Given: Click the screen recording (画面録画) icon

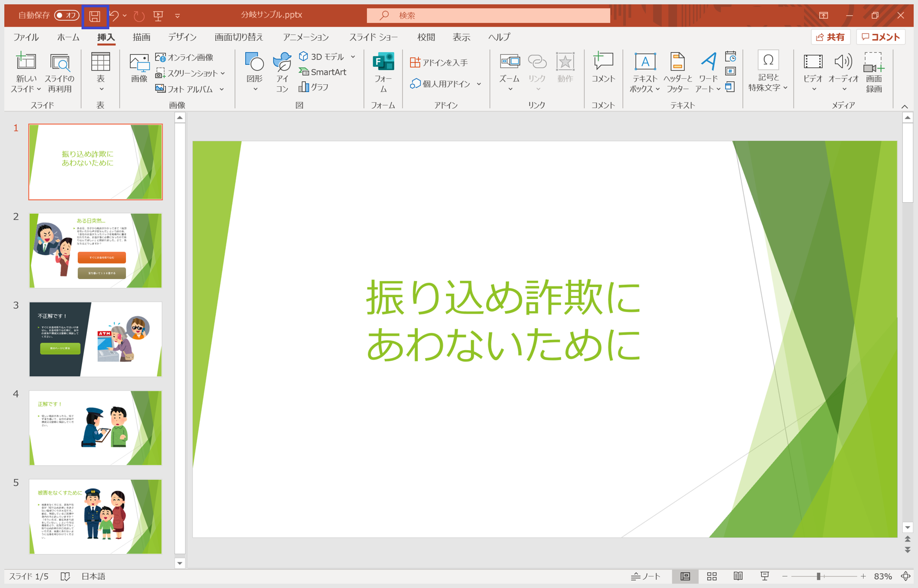Looking at the screenshot, I should (874, 73).
